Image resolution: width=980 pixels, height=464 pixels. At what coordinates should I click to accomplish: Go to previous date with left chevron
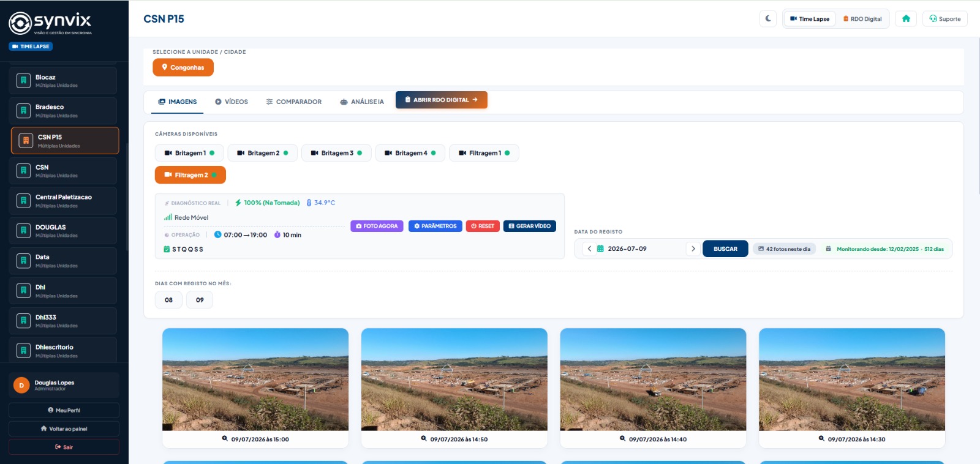[589, 249]
